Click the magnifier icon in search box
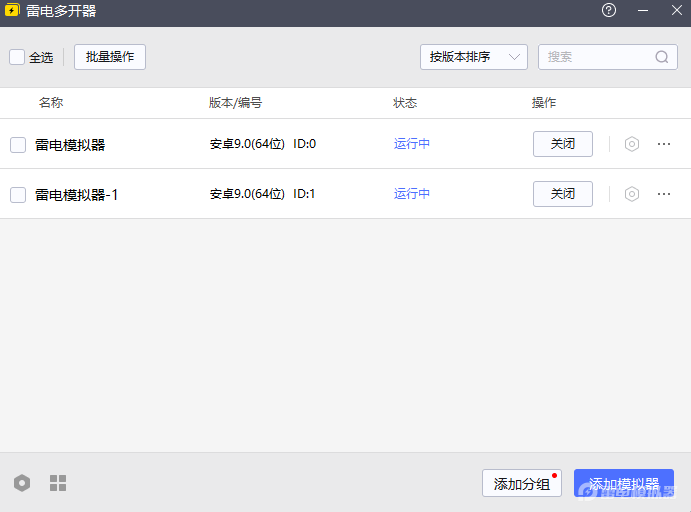691x512 pixels. click(x=662, y=57)
